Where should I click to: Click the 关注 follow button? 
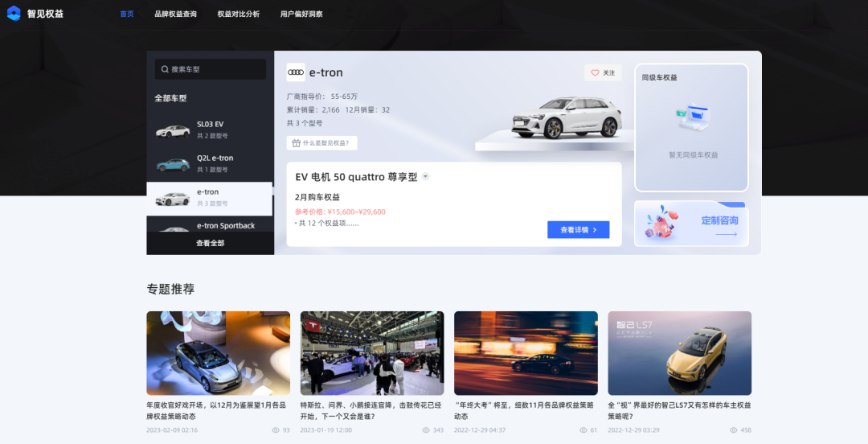603,72
